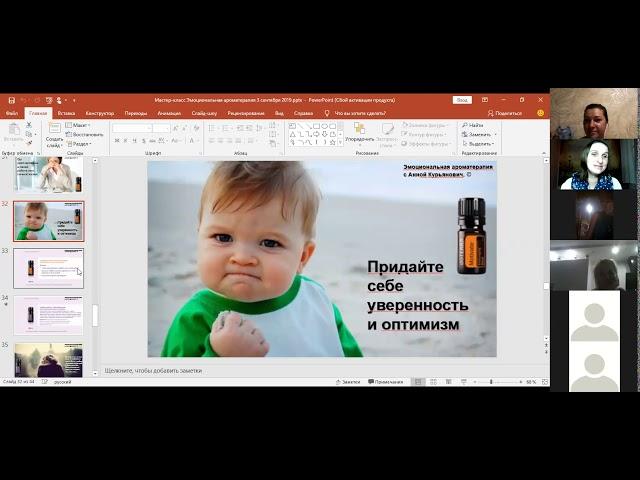
Task: Open quick access toolbar customization arrow
Action: [74, 100]
